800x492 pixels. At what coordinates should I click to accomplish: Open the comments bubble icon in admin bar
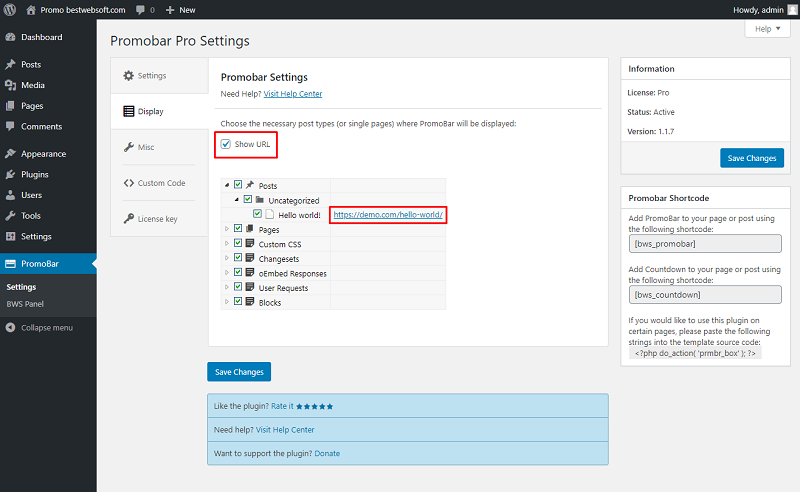coord(140,10)
